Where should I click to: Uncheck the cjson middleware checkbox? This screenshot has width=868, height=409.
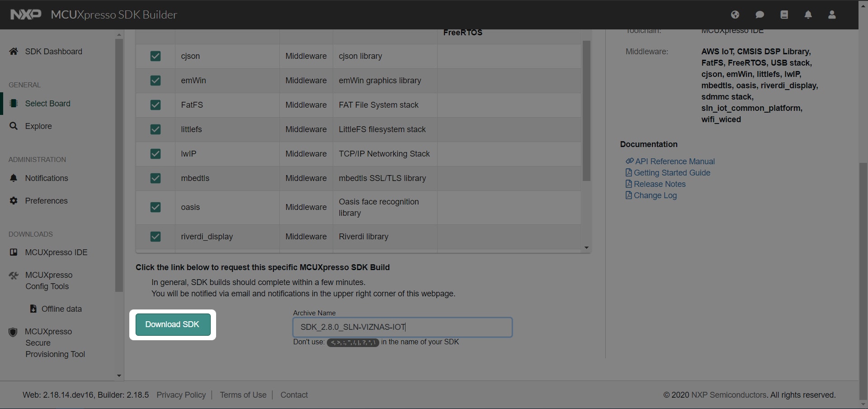pyautogui.click(x=156, y=56)
